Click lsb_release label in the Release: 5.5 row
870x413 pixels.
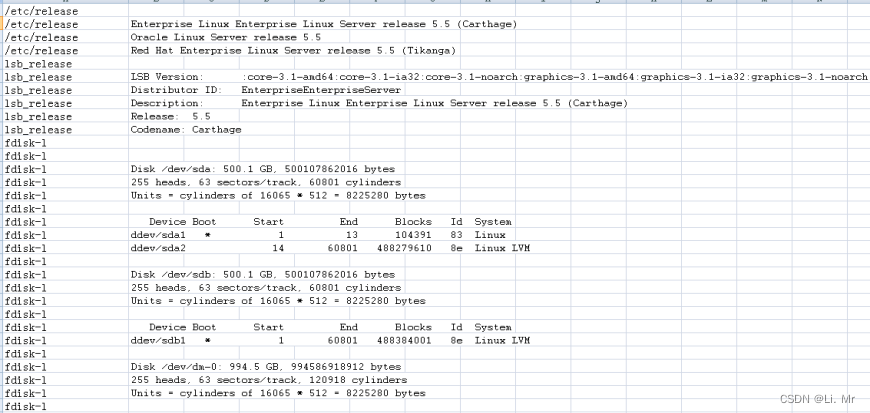pyautogui.click(x=38, y=117)
